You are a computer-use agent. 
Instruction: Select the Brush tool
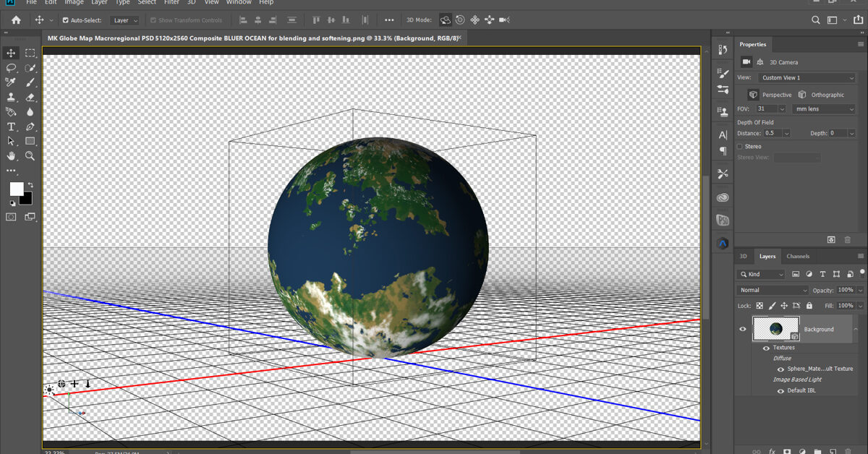coord(30,82)
